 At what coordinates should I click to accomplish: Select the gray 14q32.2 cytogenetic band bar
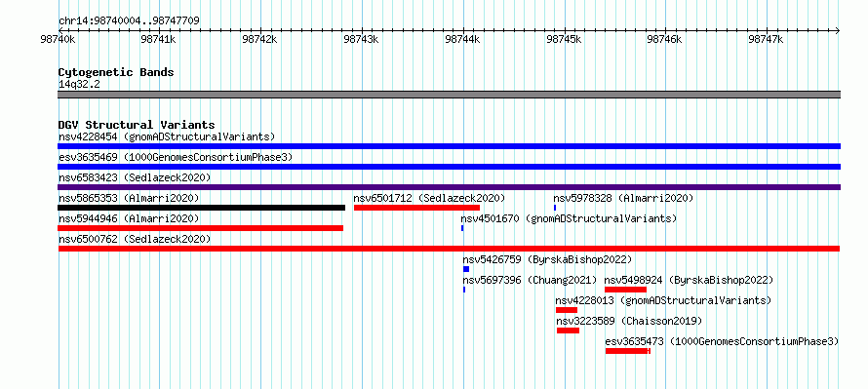point(449,95)
